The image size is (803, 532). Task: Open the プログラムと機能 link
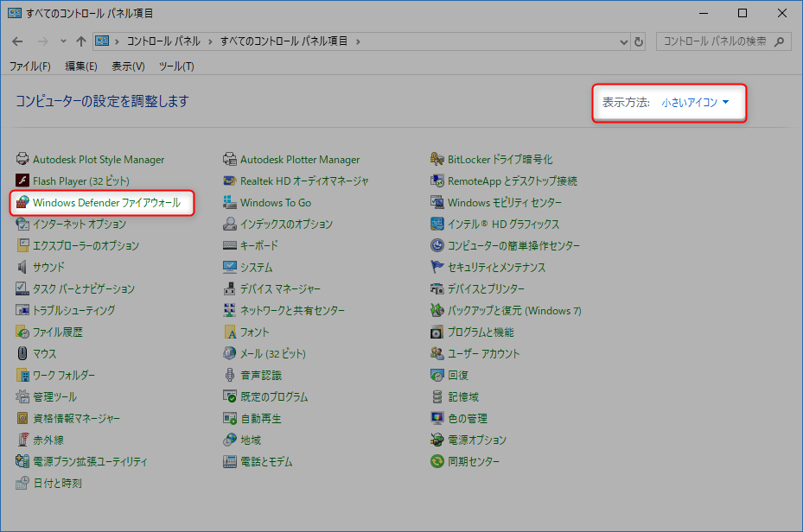point(481,332)
